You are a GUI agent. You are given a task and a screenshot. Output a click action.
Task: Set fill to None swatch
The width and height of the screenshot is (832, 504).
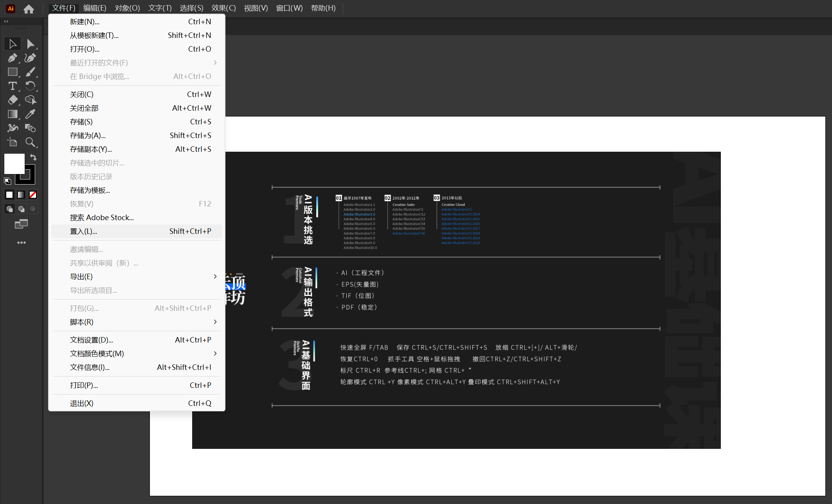[x=33, y=195]
